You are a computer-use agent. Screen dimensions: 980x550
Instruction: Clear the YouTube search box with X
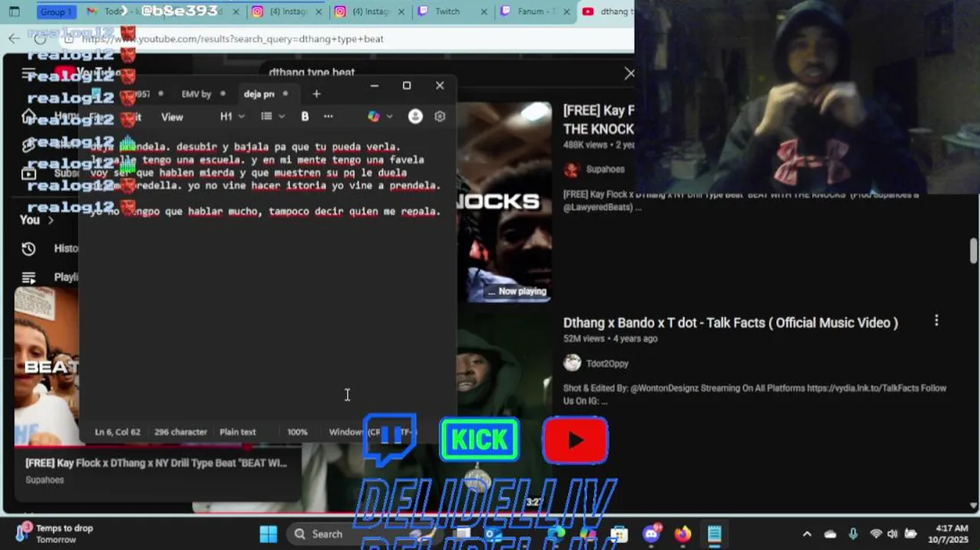[629, 73]
